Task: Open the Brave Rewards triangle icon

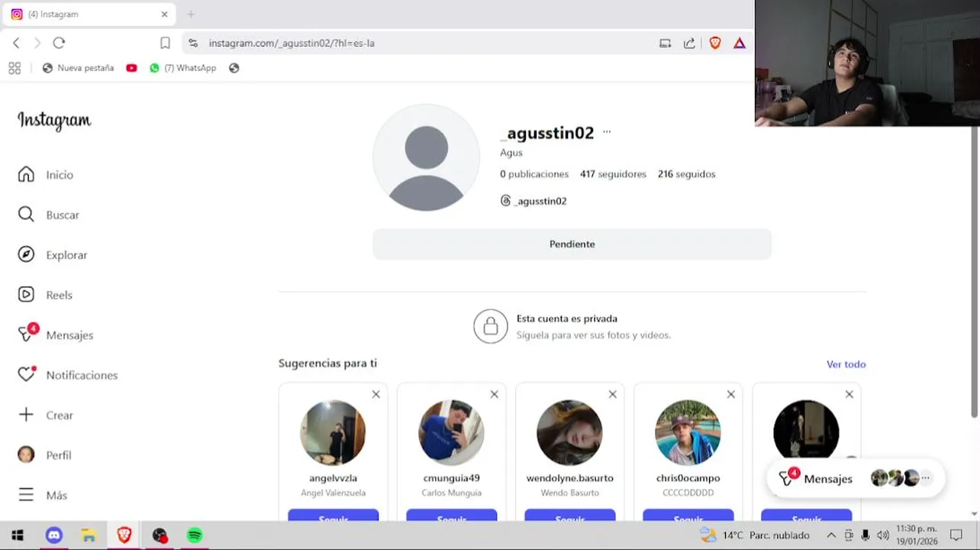Action: click(x=740, y=44)
